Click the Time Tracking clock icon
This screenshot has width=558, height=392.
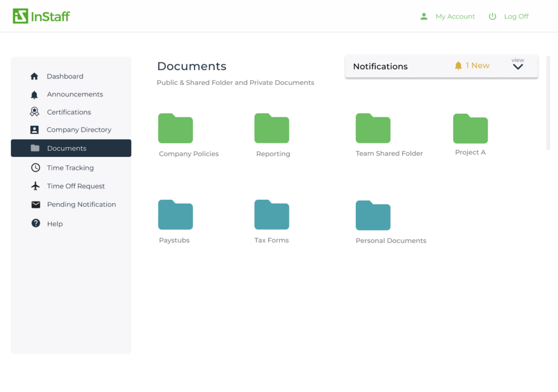tap(35, 168)
